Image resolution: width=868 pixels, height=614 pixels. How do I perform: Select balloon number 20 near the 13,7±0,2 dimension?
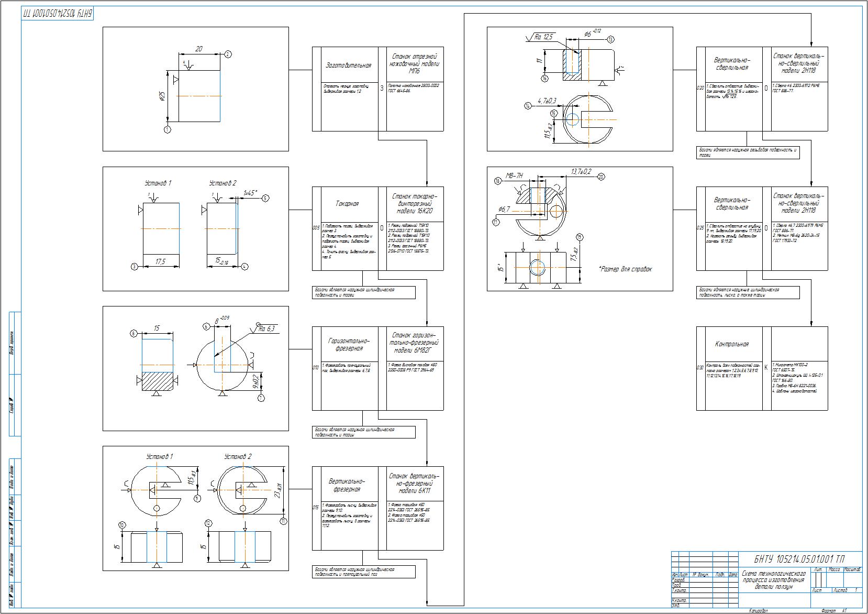601,177
